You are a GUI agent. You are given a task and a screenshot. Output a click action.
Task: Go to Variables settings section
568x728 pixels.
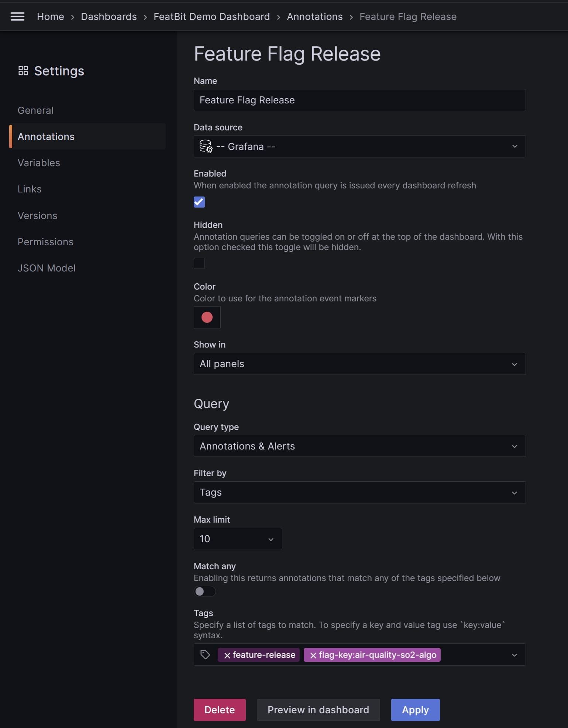39,163
